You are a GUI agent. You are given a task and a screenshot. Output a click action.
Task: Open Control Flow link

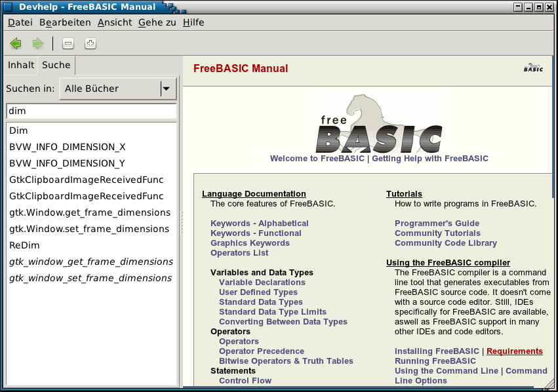[245, 381]
